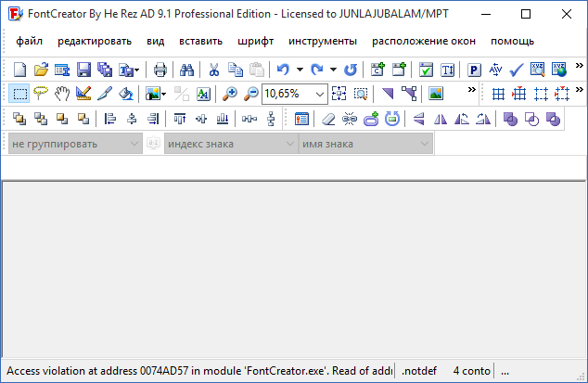Click the align right edges icon
Viewport: 588px width, 383px height.
(x=153, y=120)
